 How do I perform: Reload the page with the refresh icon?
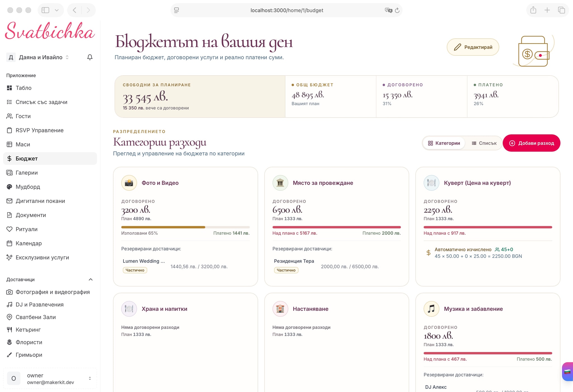(x=397, y=10)
